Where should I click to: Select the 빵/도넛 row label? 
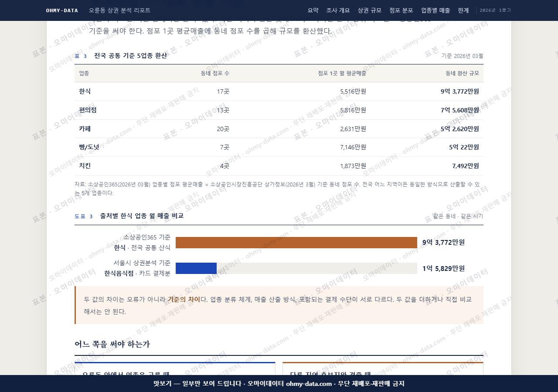(x=89, y=147)
